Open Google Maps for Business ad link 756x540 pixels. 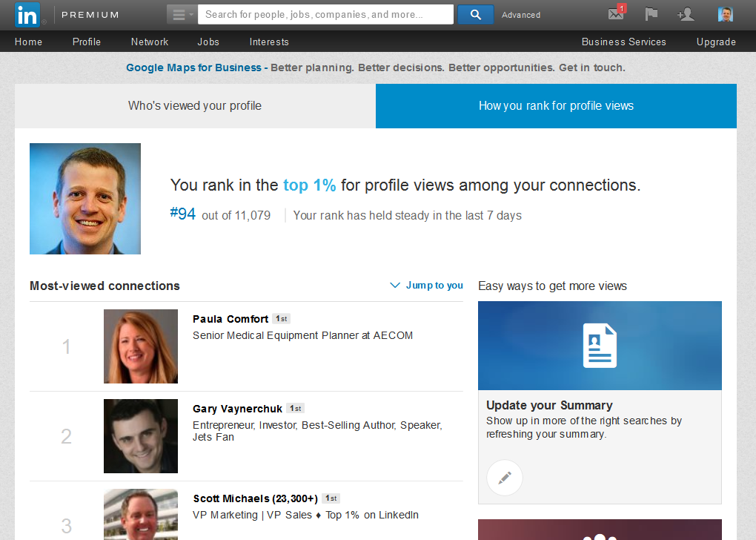pyautogui.click(x=193, y=67)
